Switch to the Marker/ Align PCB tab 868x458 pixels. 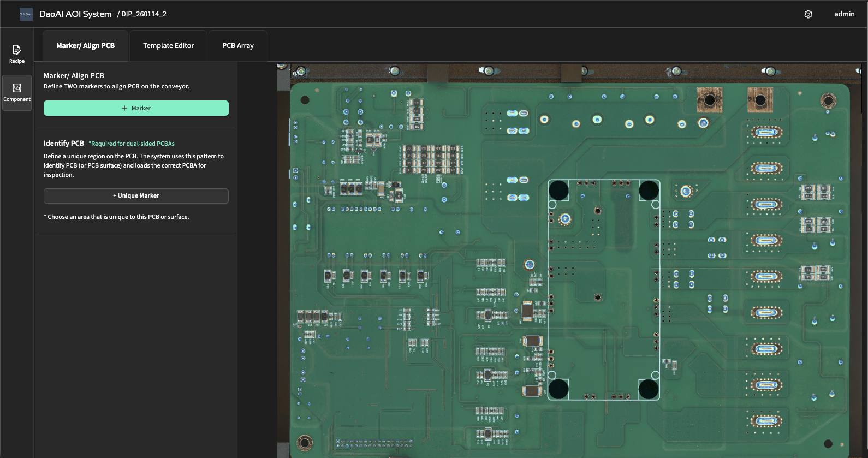point(85,46)
